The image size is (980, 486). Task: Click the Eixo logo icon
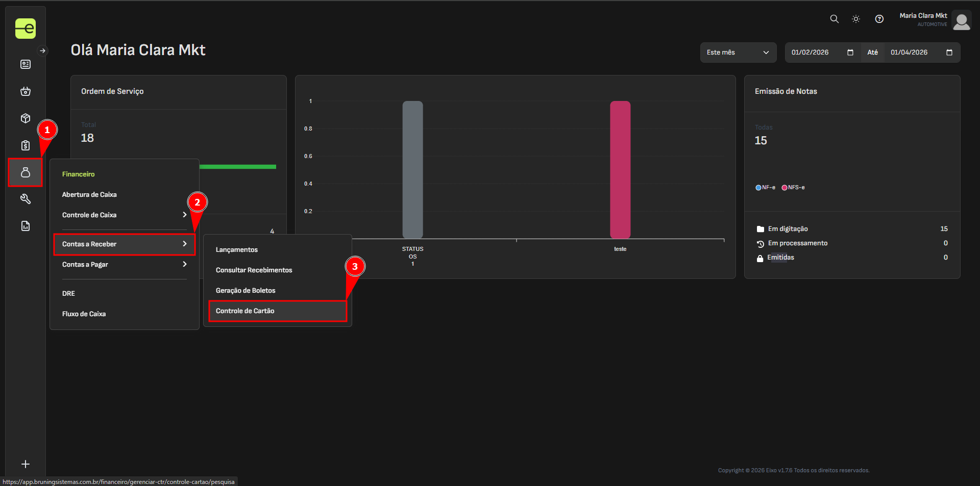pos(25,29)
